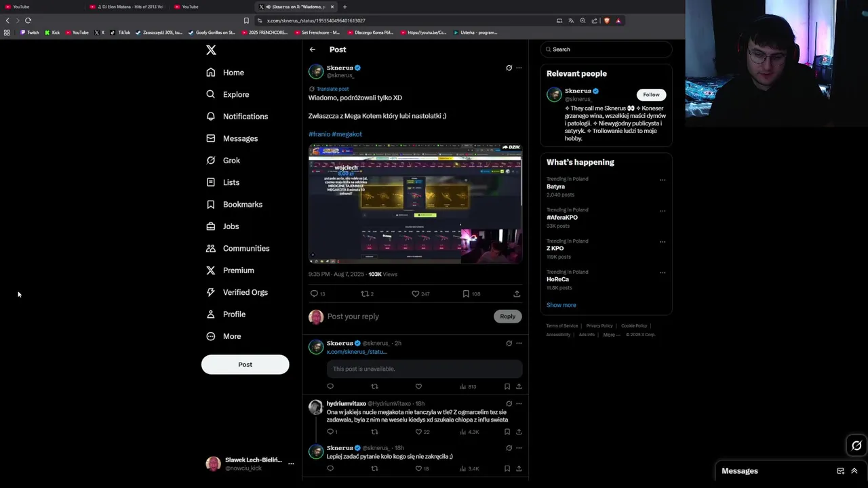Viewport: 868px width, 488px height.
Task: Repost the Sknerus 2h reply
Action: [x=374, y=386]
